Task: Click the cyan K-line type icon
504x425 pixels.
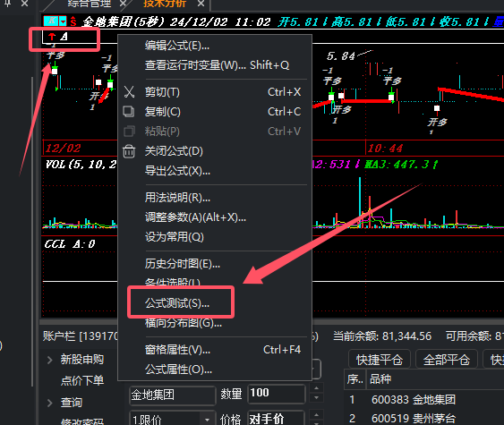Action: click(51, 21)
